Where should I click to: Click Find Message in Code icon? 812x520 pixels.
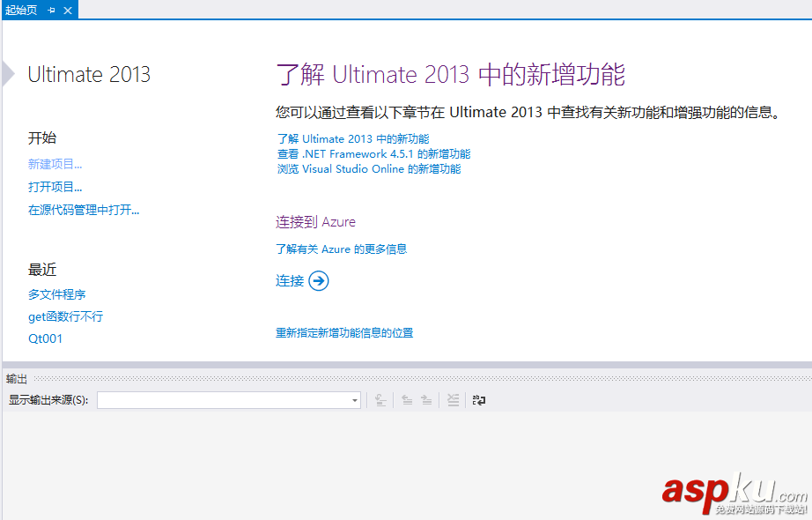pos(380,400)
